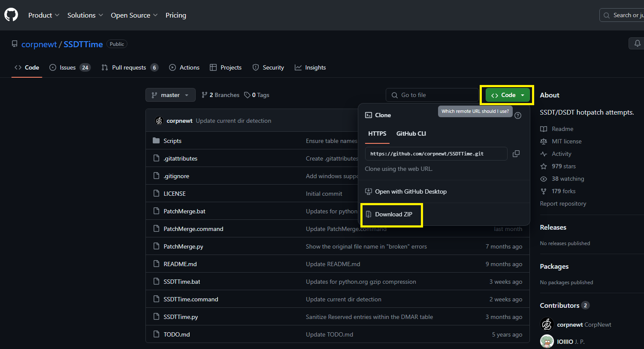Expand the Open Source menu
Image resolution: width=644 pixels, height=349 pixels.
click(x=134, y=15)
